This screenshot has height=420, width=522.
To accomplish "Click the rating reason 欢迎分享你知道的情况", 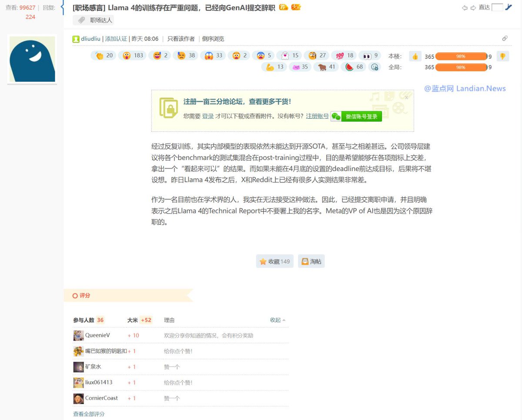I will (208, 335).
